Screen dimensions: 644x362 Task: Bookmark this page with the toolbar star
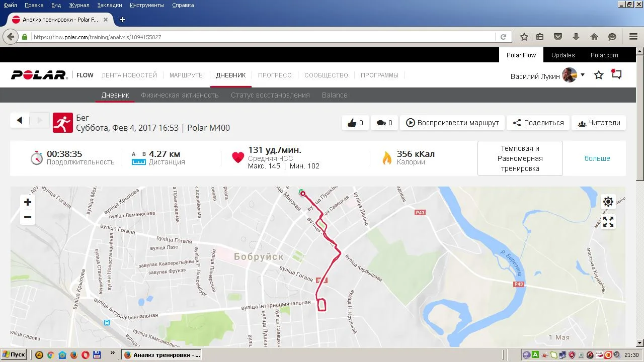[x=524, y=37]
